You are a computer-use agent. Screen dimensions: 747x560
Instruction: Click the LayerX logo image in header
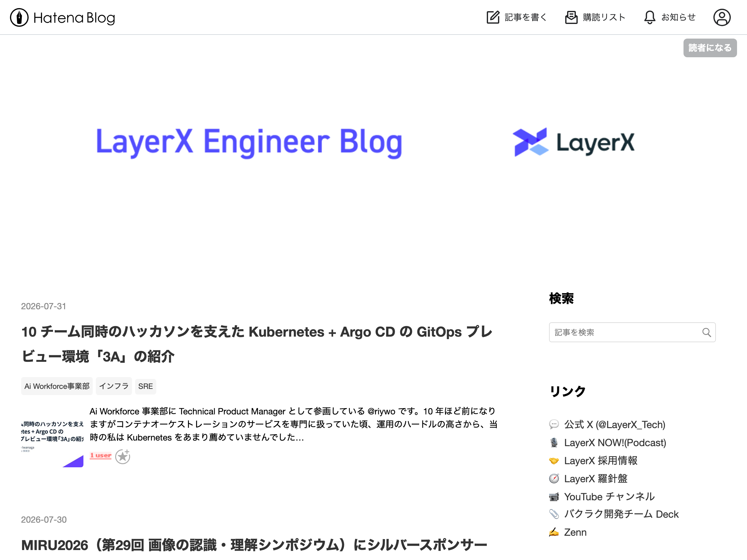click(x=573, y=142)
